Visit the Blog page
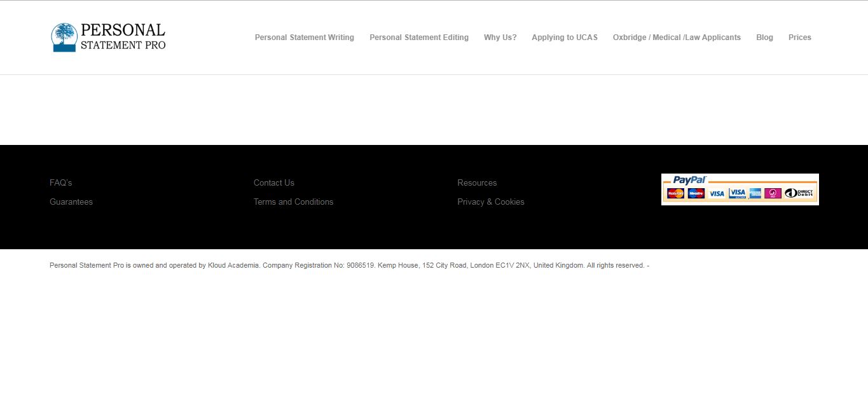The width and height of the screenshot is (868, 398). [764, 38]
